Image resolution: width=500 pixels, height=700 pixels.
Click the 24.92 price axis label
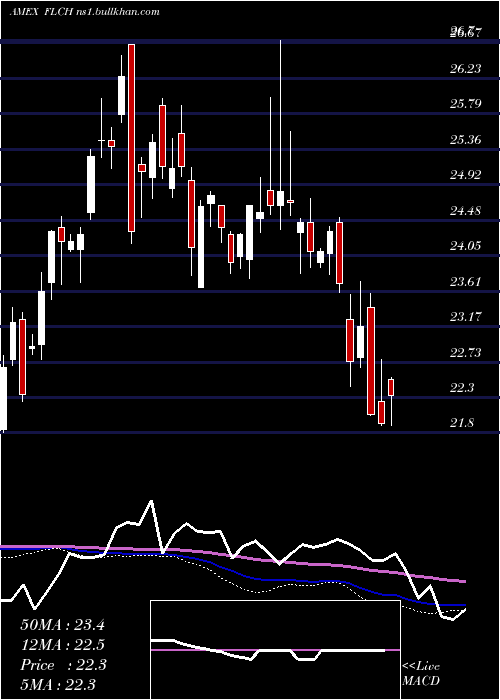[x=466, y=175]
